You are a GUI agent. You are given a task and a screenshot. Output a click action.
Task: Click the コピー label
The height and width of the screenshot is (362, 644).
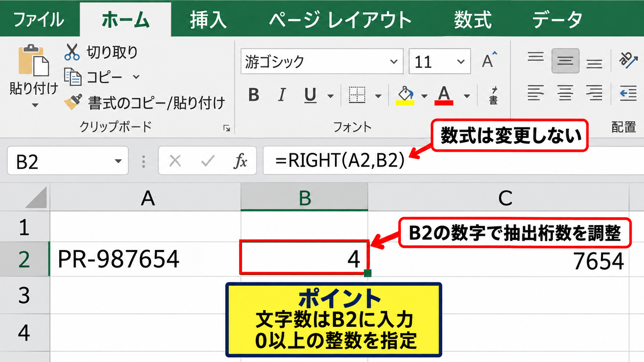coord(104,77)
